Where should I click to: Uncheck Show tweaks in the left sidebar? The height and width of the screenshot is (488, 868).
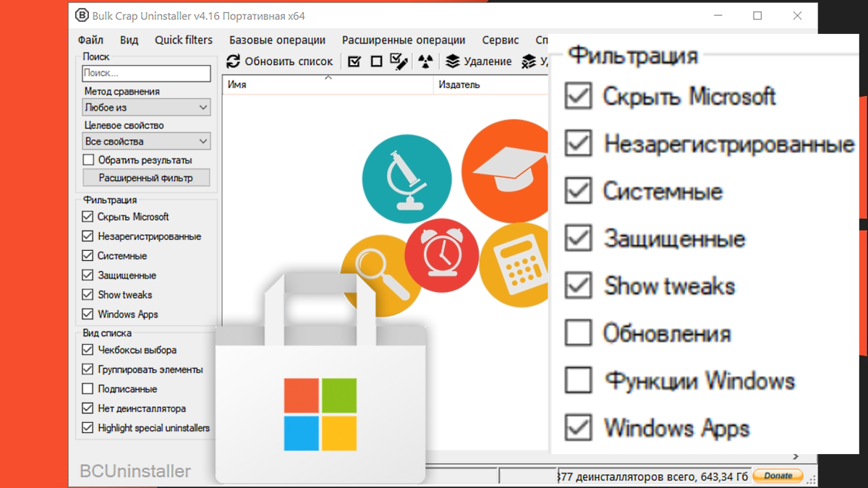click(x=88, y=295)
